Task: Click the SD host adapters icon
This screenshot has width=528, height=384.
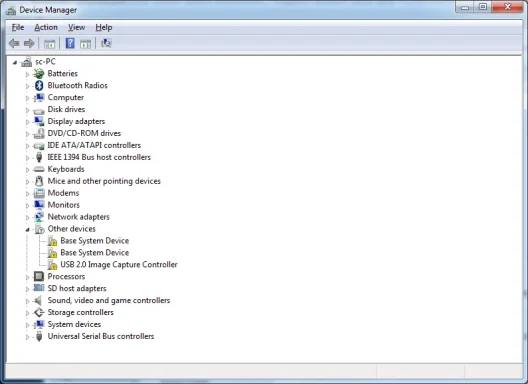Action: 39,288
